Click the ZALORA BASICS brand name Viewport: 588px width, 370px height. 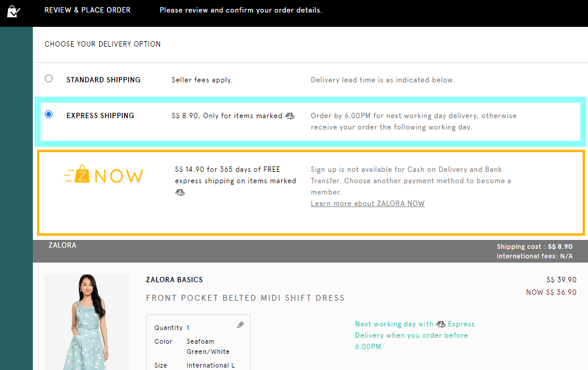pos(174,279)
